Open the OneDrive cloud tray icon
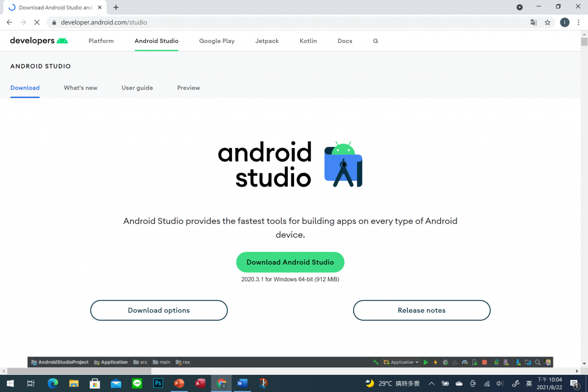The image size is (588, 392). pyautogui.click(x=459, y=383)
